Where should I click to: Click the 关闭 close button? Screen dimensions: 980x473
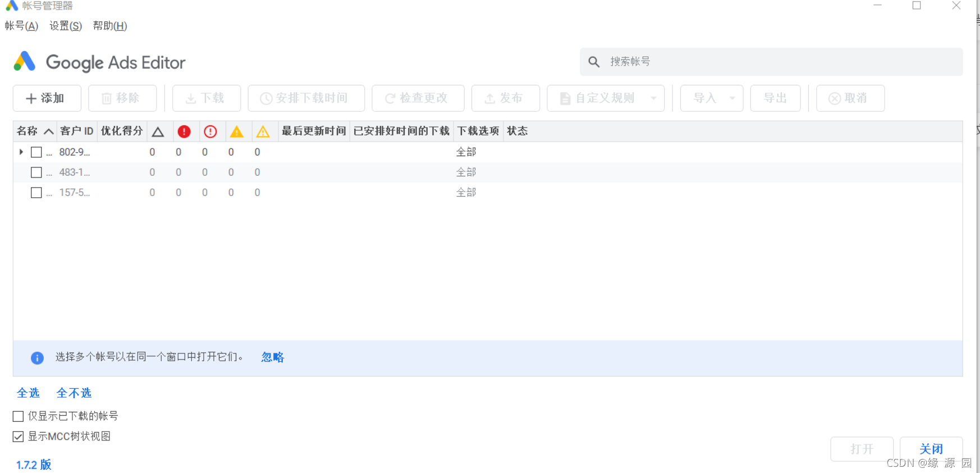pos(931,449)
